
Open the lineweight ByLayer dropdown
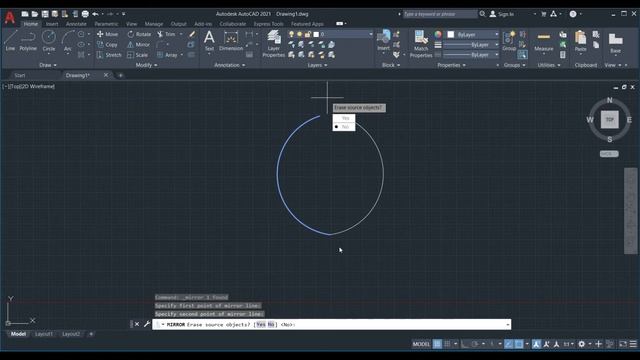click(x=471, y=44)
